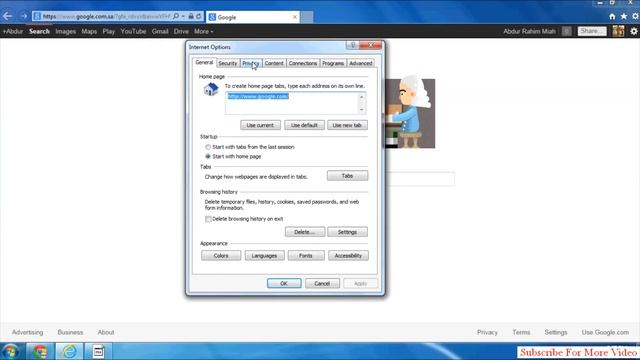This screenshot has width=640, height=360.
Task: Open Chrome from the taskbar
Action: 40,351
